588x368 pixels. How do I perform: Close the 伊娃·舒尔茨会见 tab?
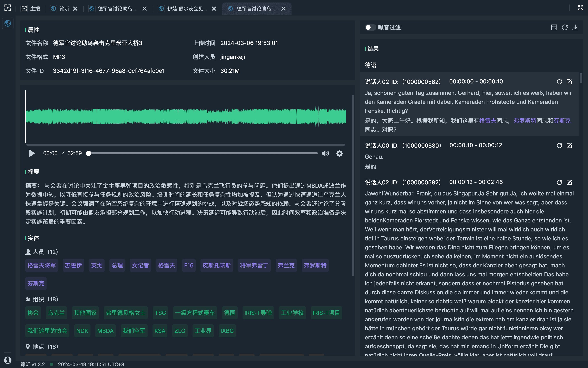pyautogui.click(x=214, y=9)
